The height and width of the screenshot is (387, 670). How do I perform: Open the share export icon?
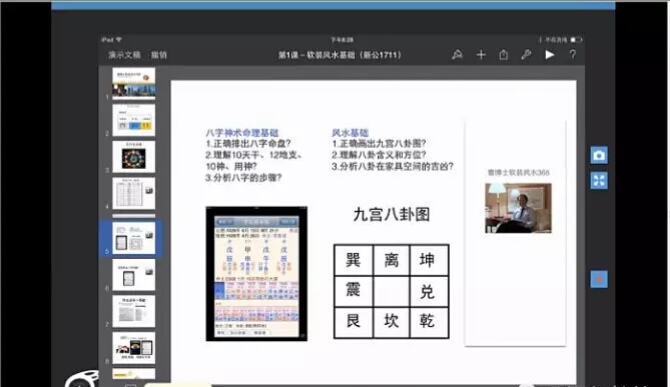tap(504, 55)
